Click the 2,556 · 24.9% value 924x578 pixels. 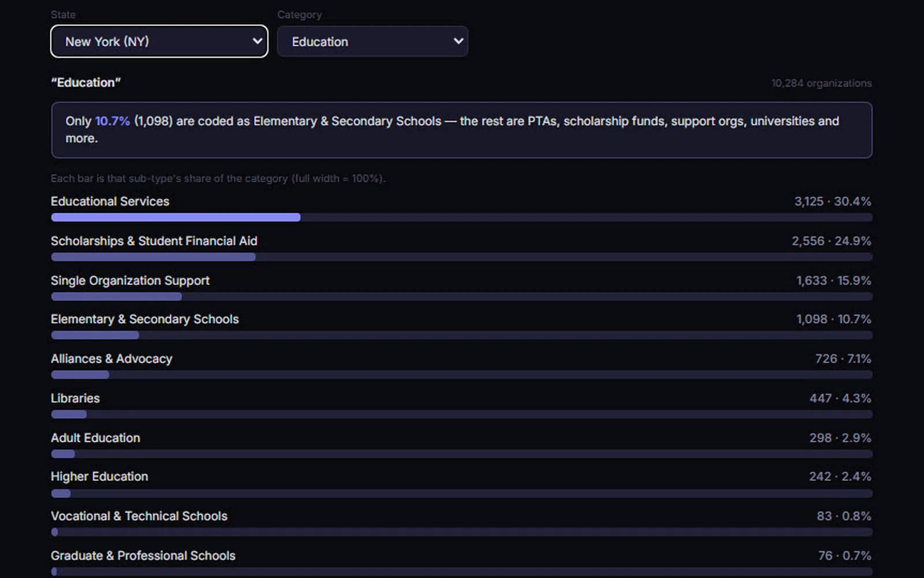(831, 241)
